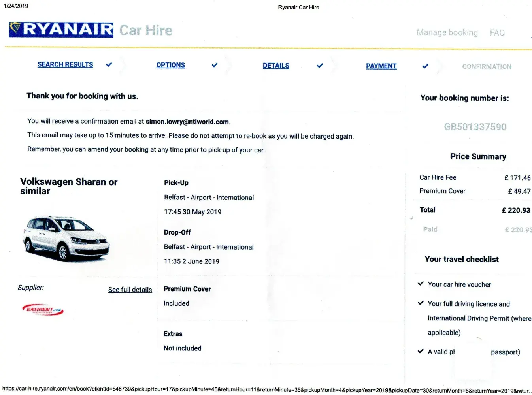Click checkmark icon beside Search Results

[109, 64]
